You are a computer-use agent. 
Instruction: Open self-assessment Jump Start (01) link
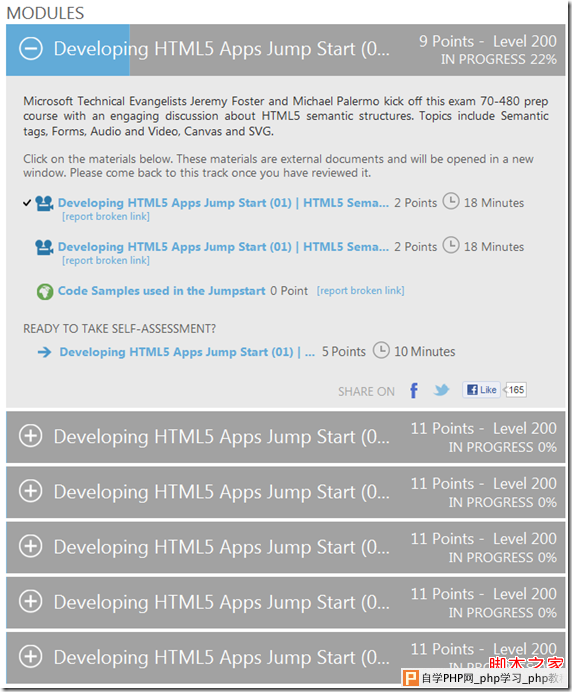187,352
